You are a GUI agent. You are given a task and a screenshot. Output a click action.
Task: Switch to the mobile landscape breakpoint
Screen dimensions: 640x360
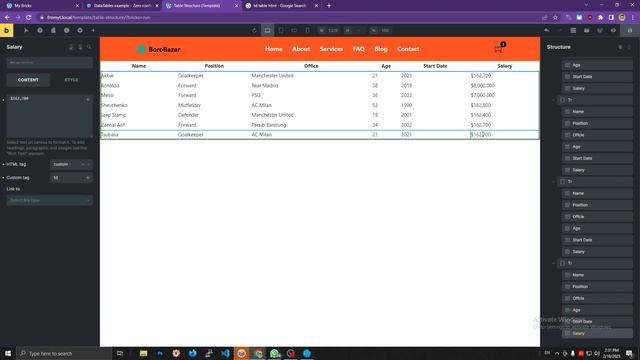(x=294, y=31)
